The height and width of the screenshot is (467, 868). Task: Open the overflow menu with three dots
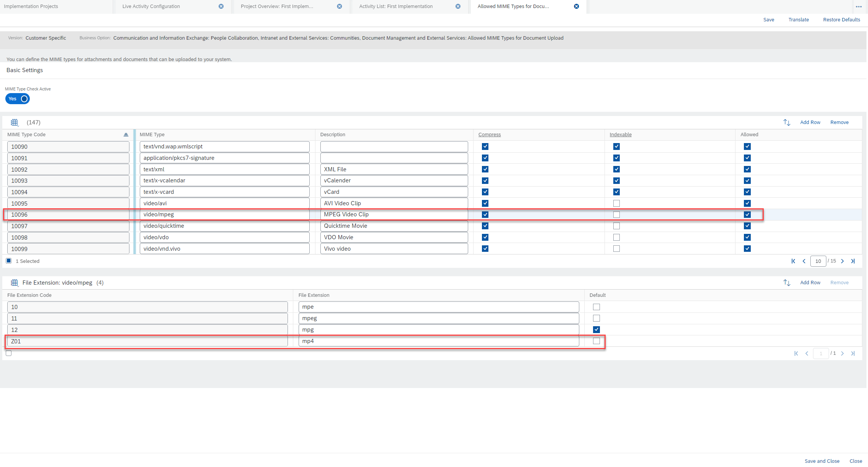[859, 6]
